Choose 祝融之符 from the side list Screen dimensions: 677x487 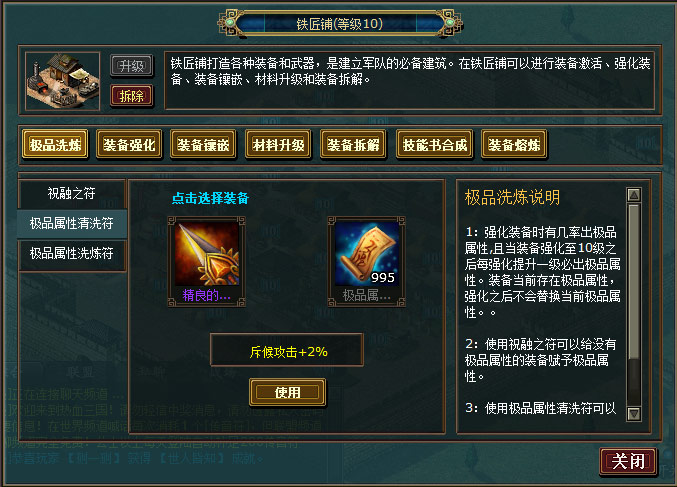tap(72, 193)
